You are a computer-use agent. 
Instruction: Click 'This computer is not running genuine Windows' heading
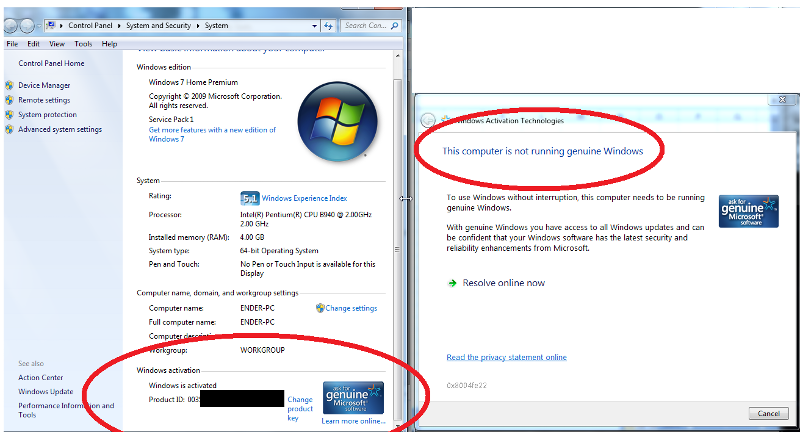(542, 151)
